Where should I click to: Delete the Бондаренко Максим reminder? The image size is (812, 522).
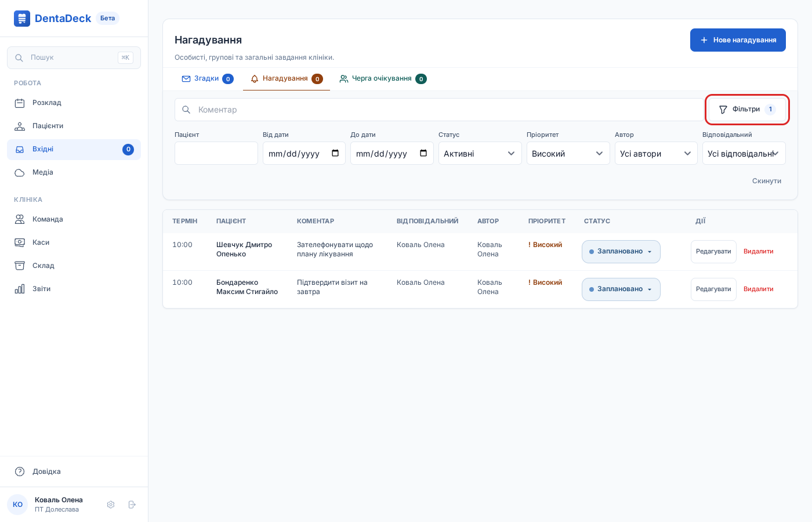pyautogui.click(x=759, y=289)
